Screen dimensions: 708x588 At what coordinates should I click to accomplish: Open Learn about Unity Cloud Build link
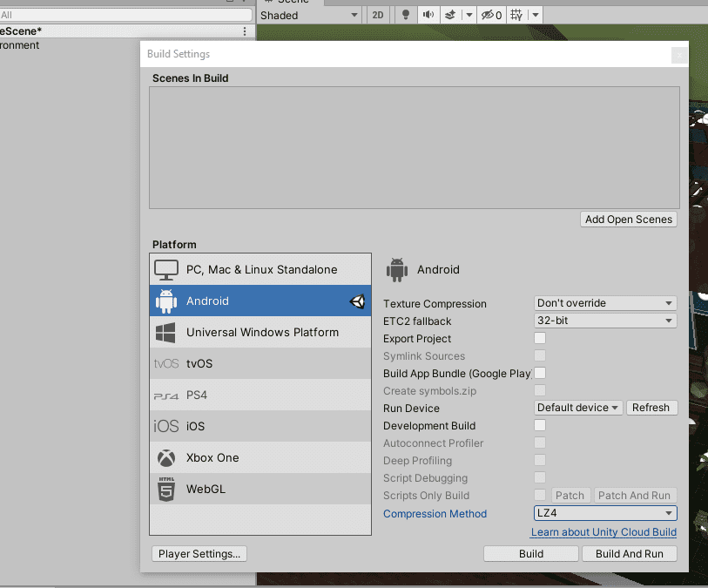[603, 532]
